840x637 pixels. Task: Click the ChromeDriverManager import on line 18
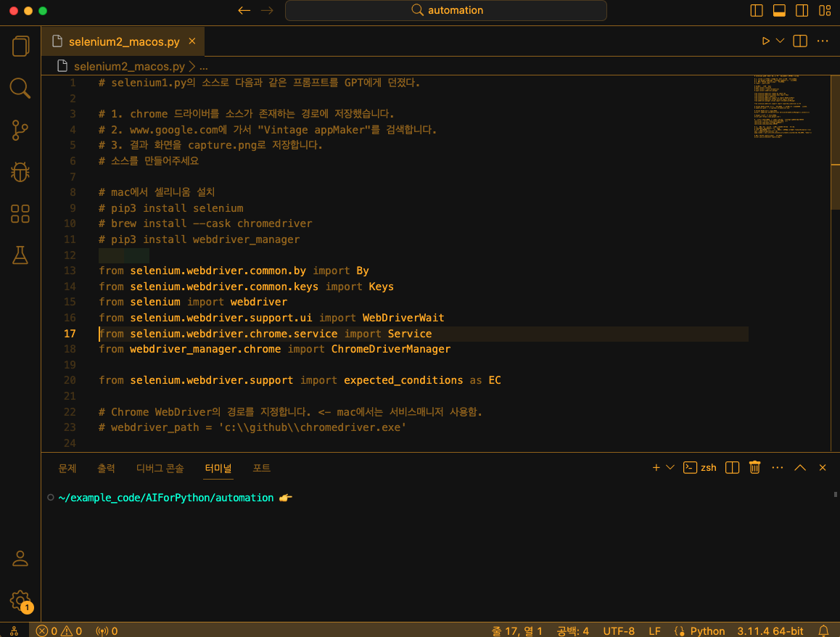[390, 349]
